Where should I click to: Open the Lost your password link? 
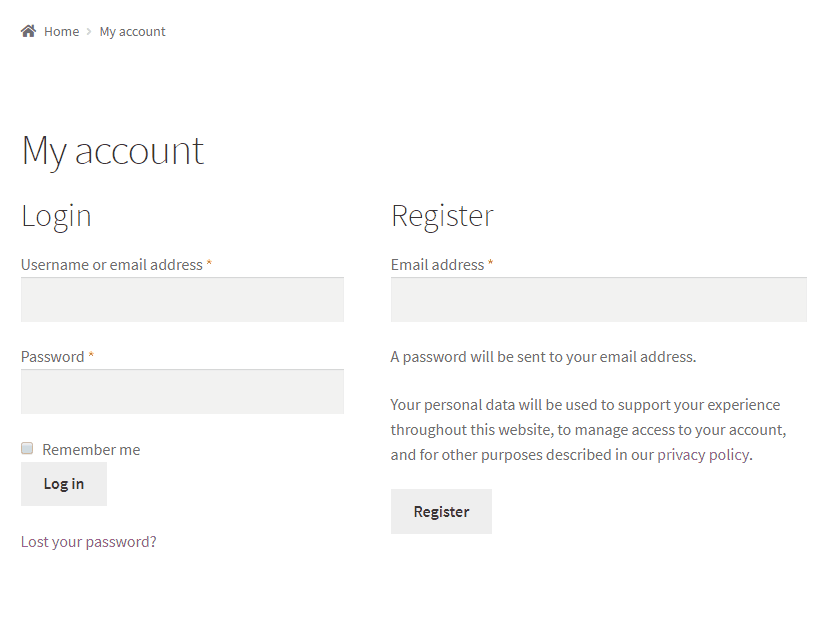point(88,541)
